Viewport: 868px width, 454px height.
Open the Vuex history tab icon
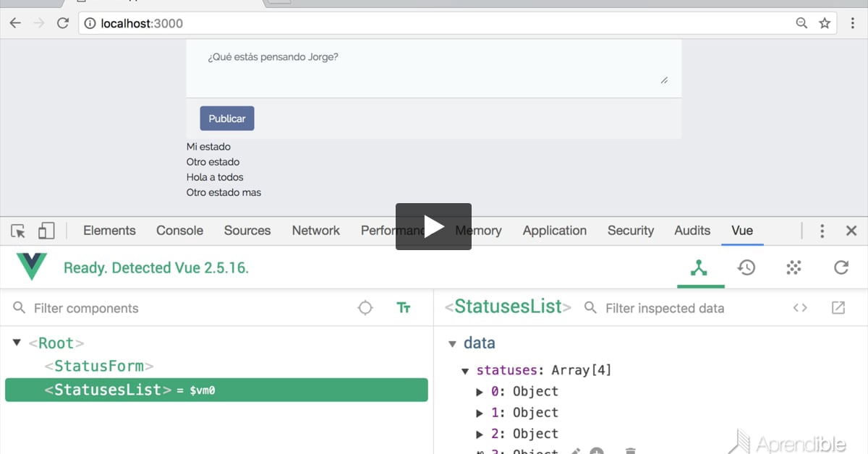click(746, 267)
